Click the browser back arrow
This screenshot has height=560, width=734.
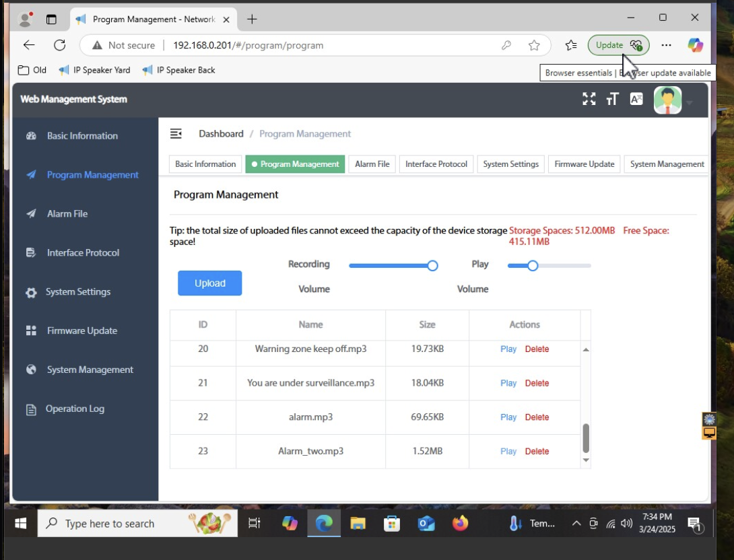[x=29, y=45]
